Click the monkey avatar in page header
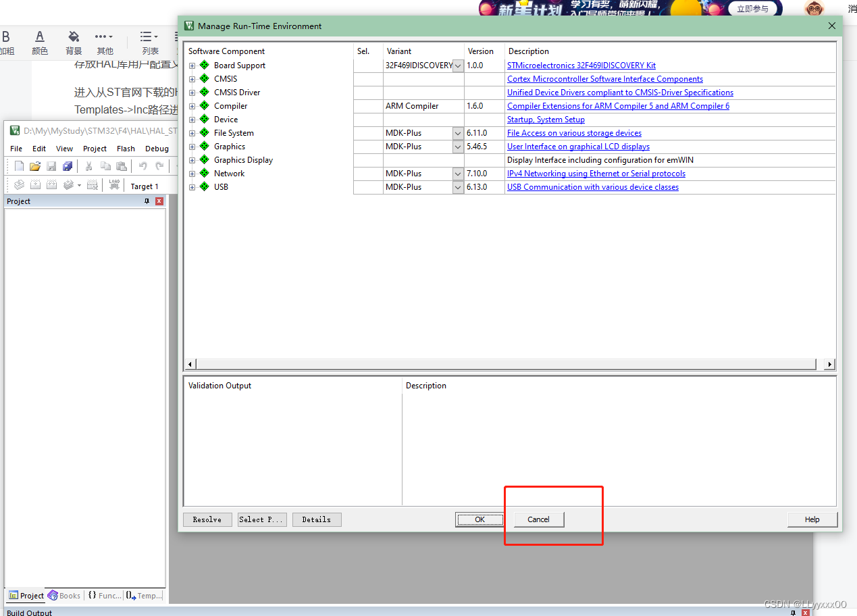 [814, 9]
